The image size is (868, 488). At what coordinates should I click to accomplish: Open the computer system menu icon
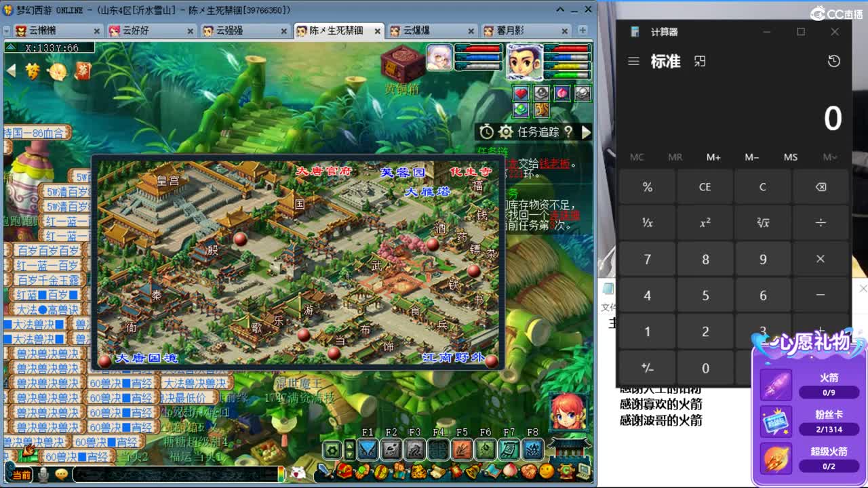(x=583, y=470)
